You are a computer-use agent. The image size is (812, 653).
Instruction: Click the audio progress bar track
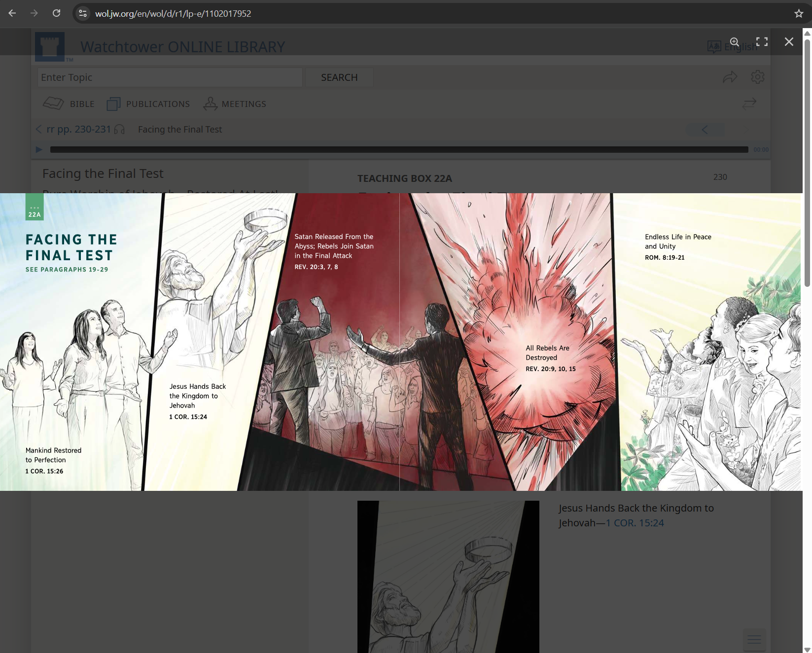coord(398,150)
